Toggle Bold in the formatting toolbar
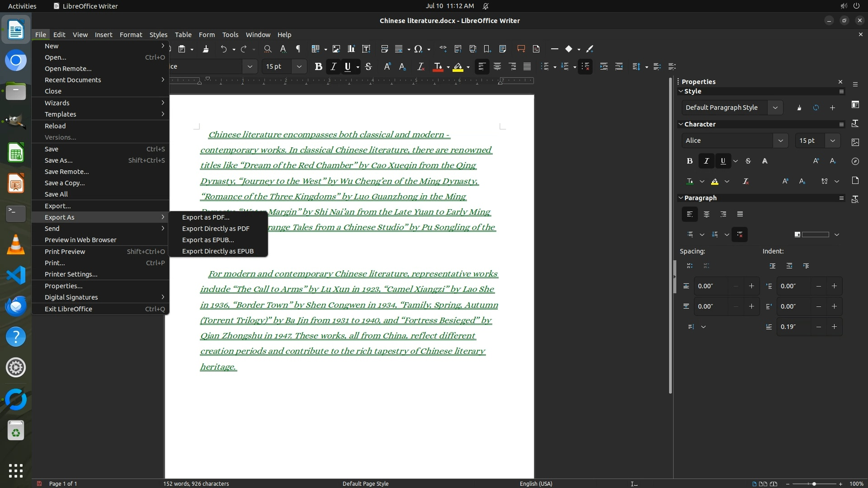This screenshot has width=868, height=488. (x=318, y=66)
